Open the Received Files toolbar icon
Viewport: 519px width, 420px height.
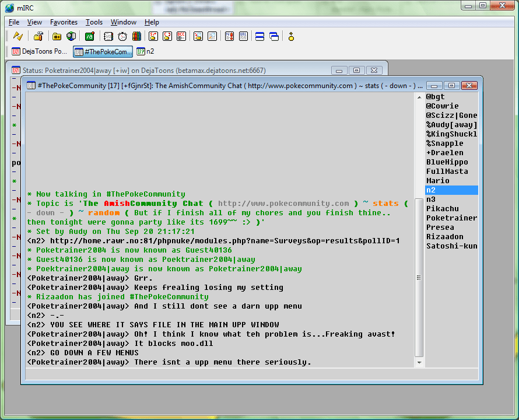point(198,36)
